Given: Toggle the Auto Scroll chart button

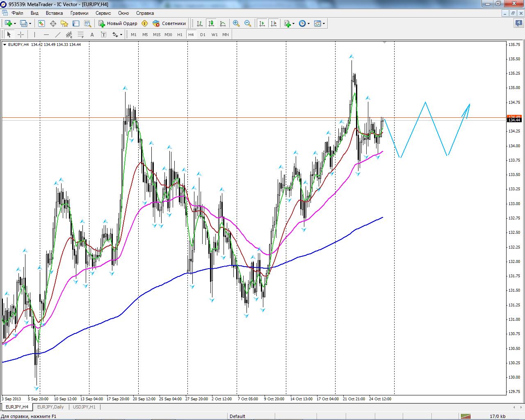Looking at the screenshot, I should click(262, 23).
